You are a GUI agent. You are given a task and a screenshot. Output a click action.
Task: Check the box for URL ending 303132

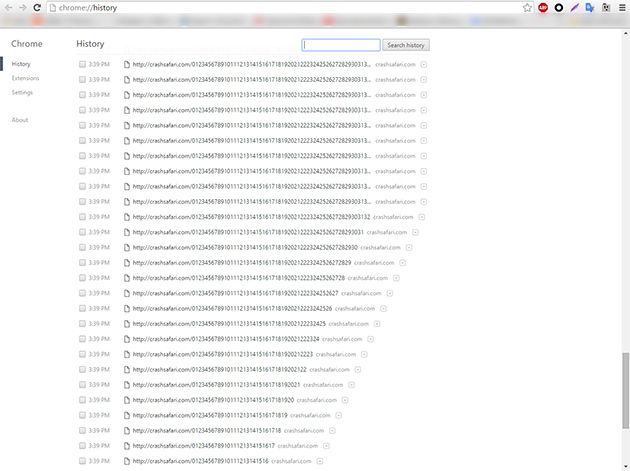coord(82,217)
